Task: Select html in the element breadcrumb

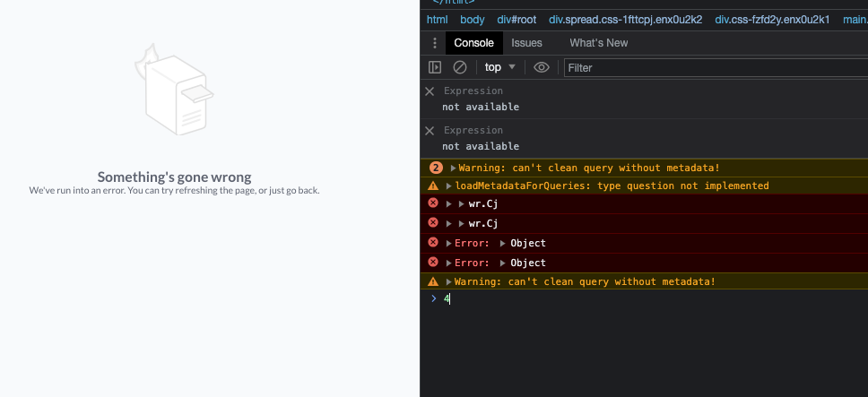Action: point(437,20)
